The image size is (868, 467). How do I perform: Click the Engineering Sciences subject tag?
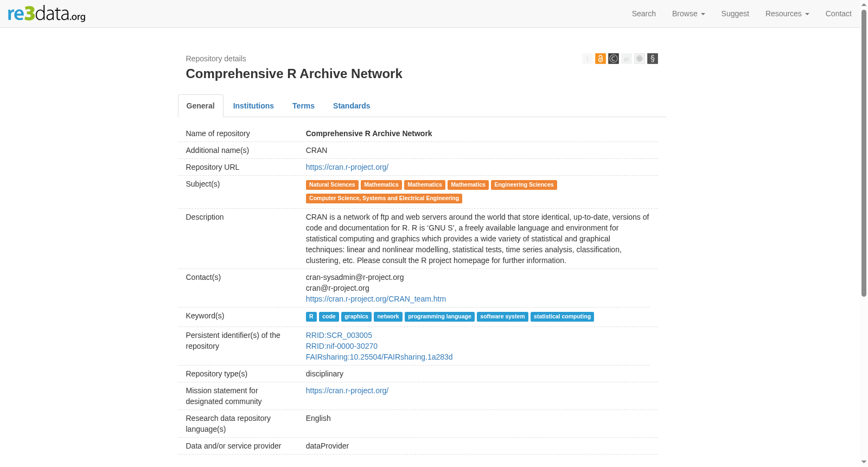[524, 185]
